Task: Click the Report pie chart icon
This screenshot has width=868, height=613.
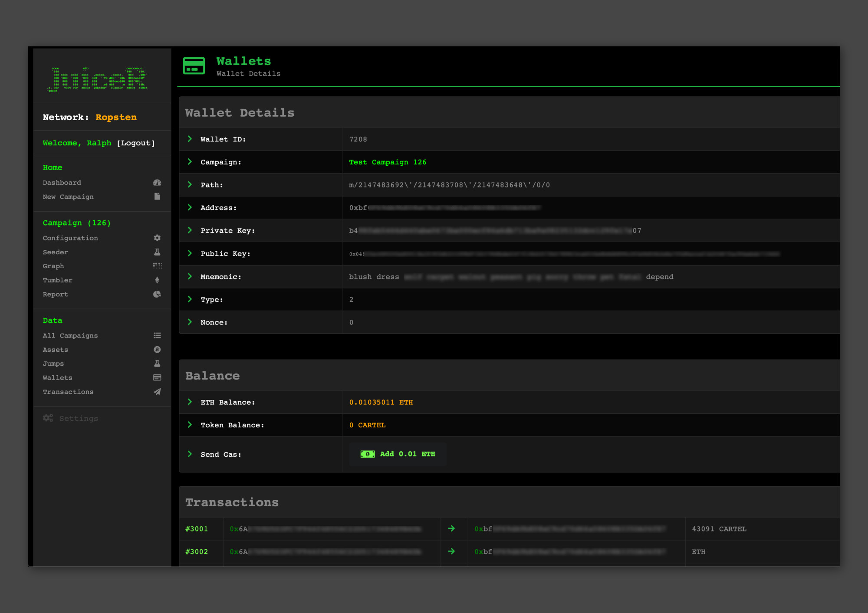Action: point(157,294)
